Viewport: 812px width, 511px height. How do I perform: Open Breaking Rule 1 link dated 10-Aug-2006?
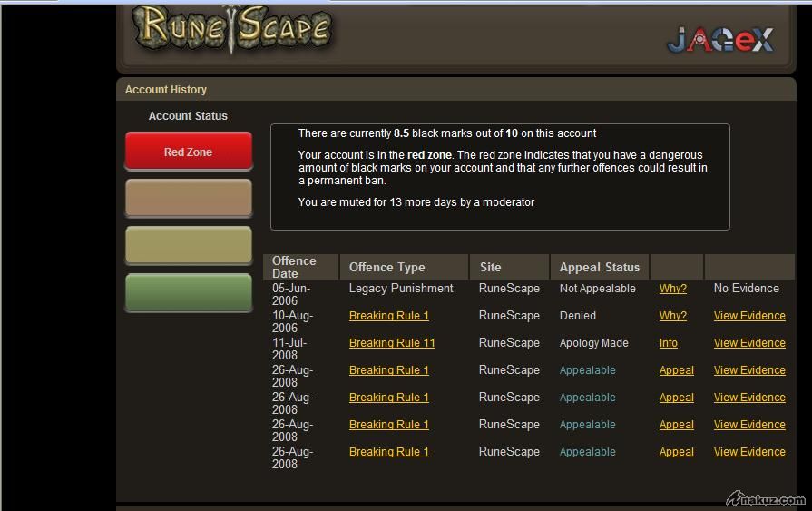point(389,316)
